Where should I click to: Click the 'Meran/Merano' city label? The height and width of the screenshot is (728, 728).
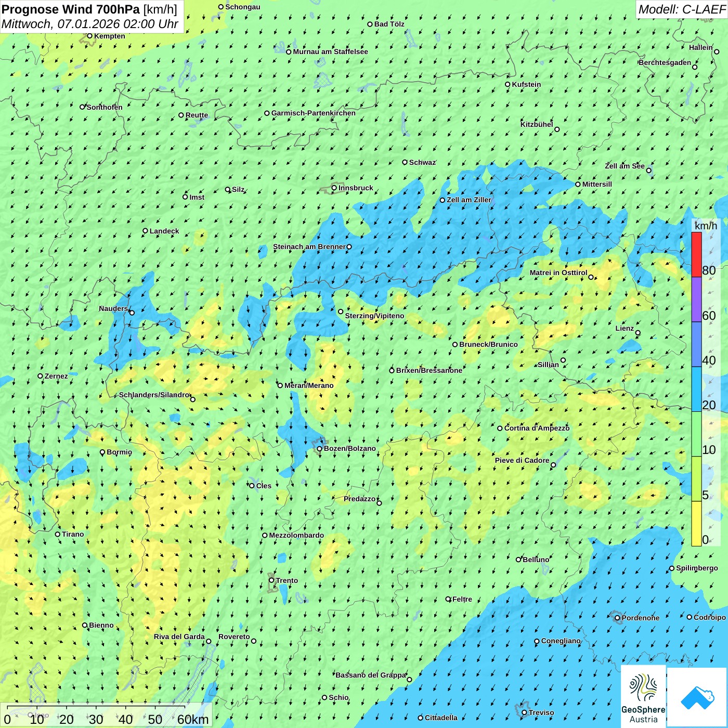pyautogui.click(x=309, y=385)
